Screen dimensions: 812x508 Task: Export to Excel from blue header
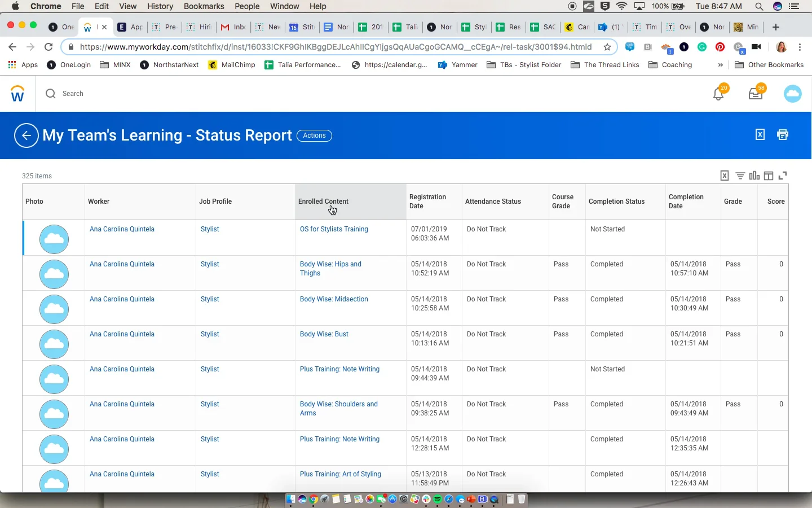click(x=760, y=134)
